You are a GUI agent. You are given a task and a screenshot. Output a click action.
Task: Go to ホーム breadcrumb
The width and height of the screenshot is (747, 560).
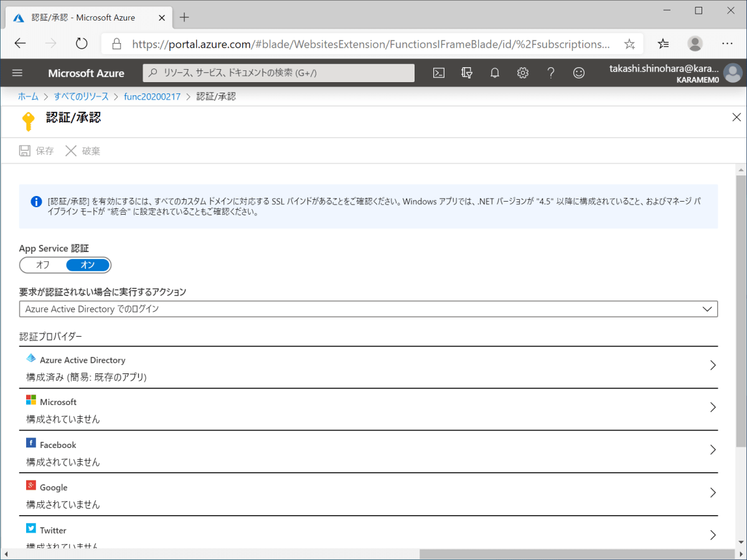tap(28, 96)
